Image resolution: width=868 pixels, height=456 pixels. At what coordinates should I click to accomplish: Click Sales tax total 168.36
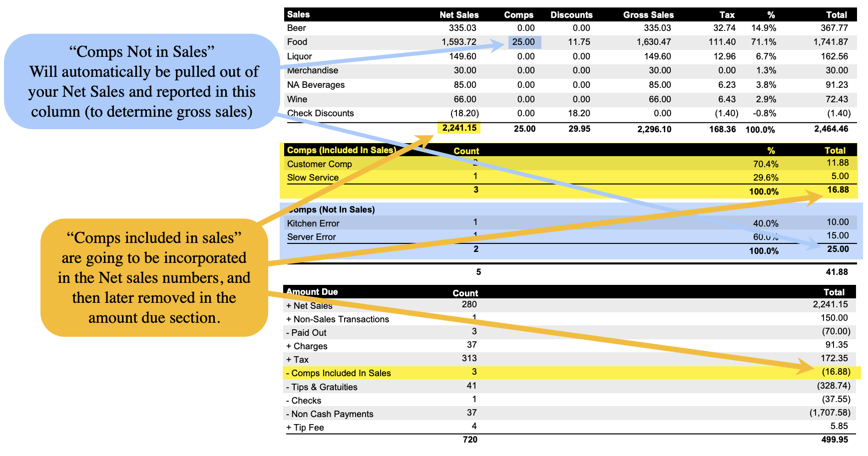click(722, 129)
